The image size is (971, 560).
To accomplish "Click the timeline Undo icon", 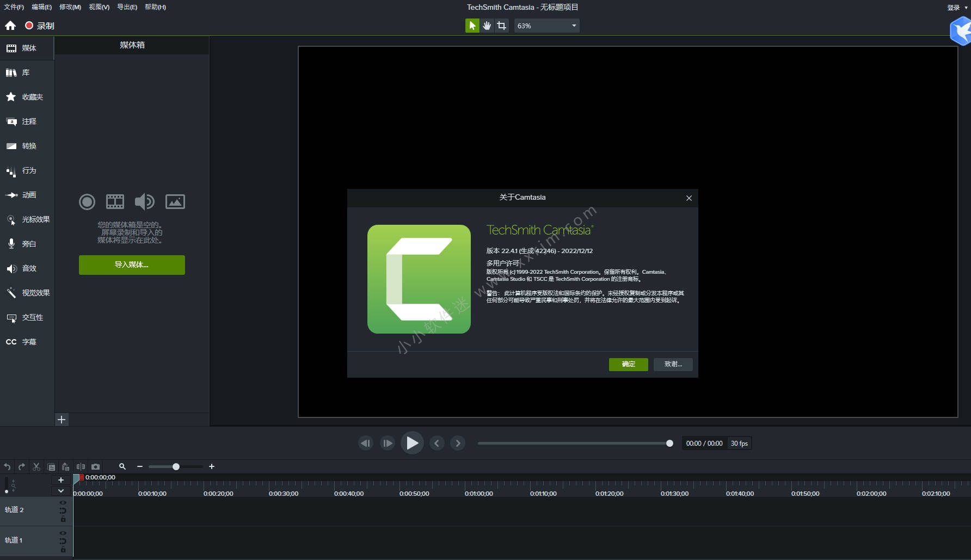I will (7, 467).
